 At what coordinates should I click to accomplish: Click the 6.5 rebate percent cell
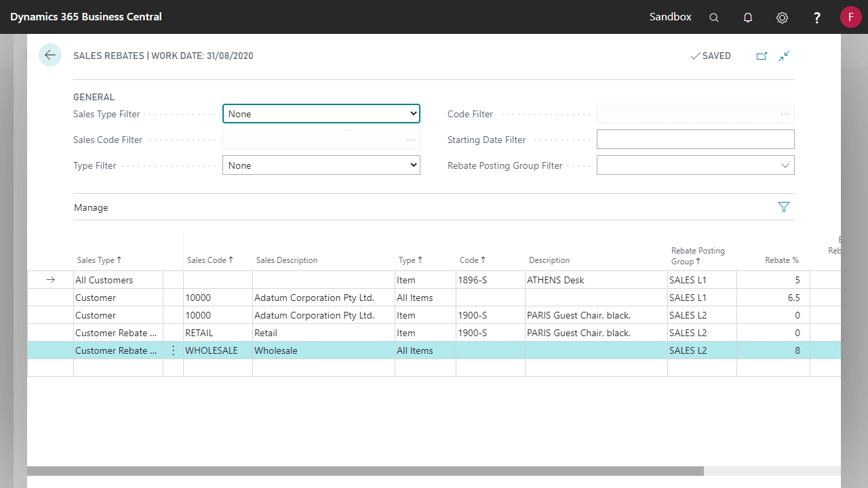pyautogui.click(x=773, y=298)
